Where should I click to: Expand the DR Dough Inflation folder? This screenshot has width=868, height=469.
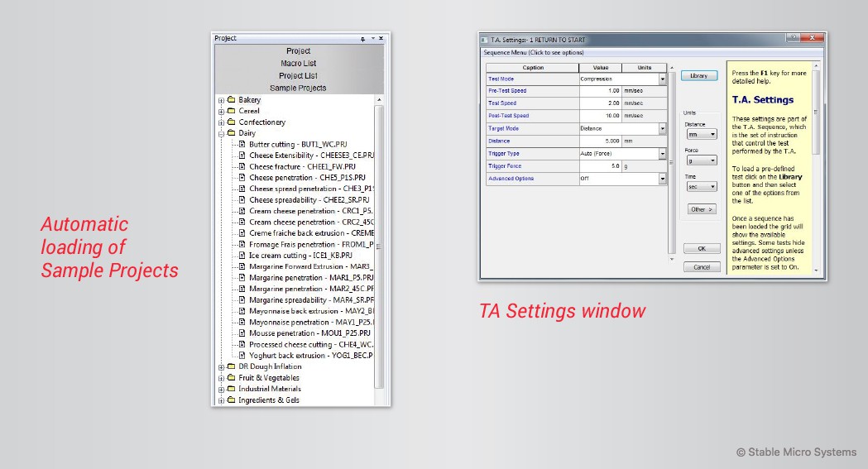click(x=222, y=367)
